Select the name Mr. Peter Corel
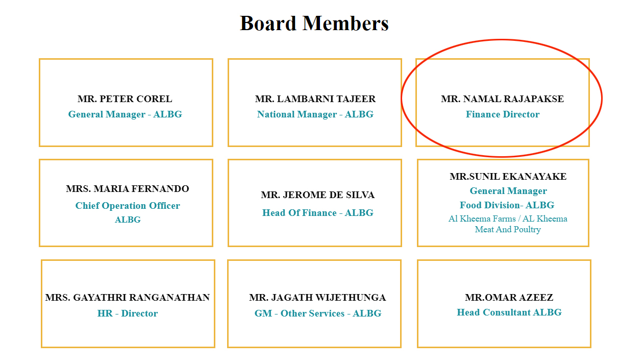644x364 pixels. 125,99
